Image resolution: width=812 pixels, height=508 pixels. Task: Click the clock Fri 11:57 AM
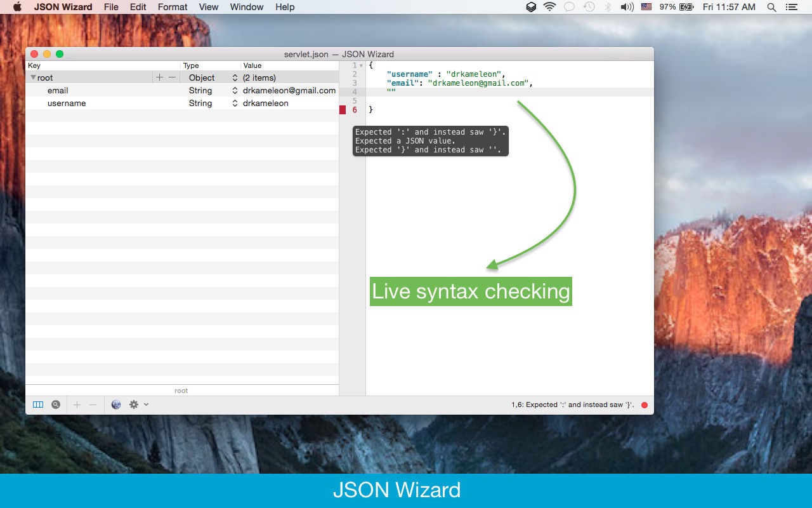pos(729,7)
